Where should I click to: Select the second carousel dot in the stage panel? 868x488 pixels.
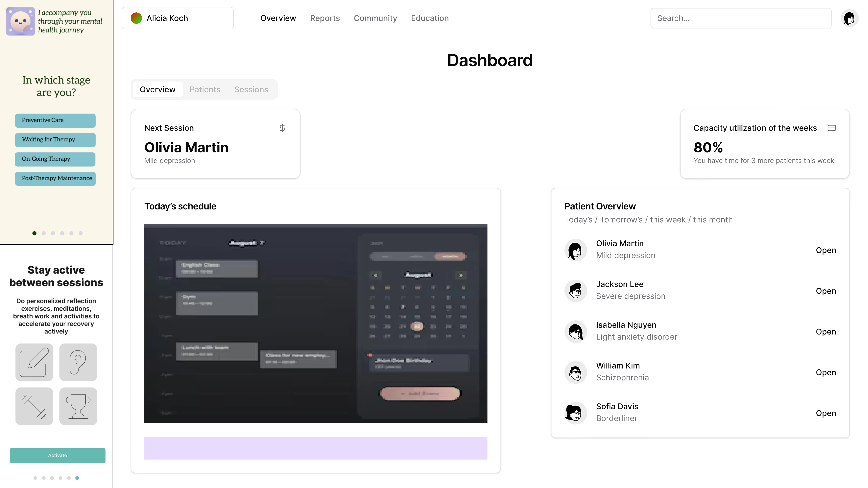pos(43,233)
